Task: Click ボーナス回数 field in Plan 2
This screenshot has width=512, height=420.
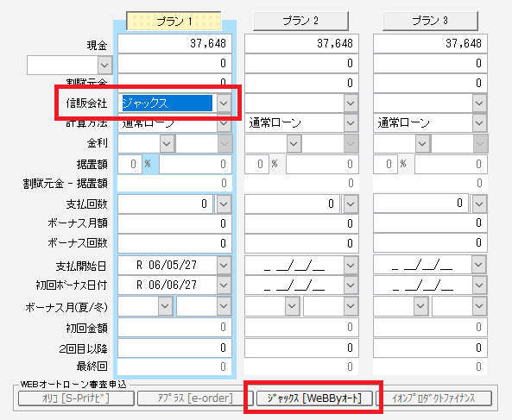Action: (301, 243)
